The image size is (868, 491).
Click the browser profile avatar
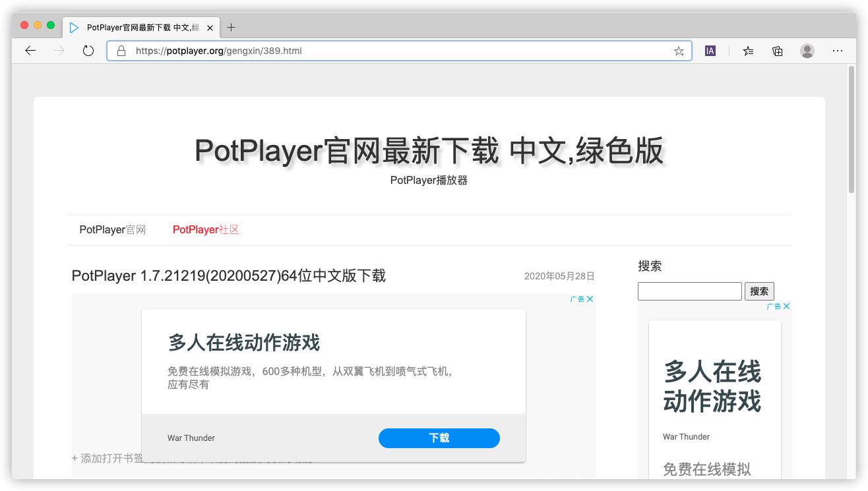coord(807,51)
